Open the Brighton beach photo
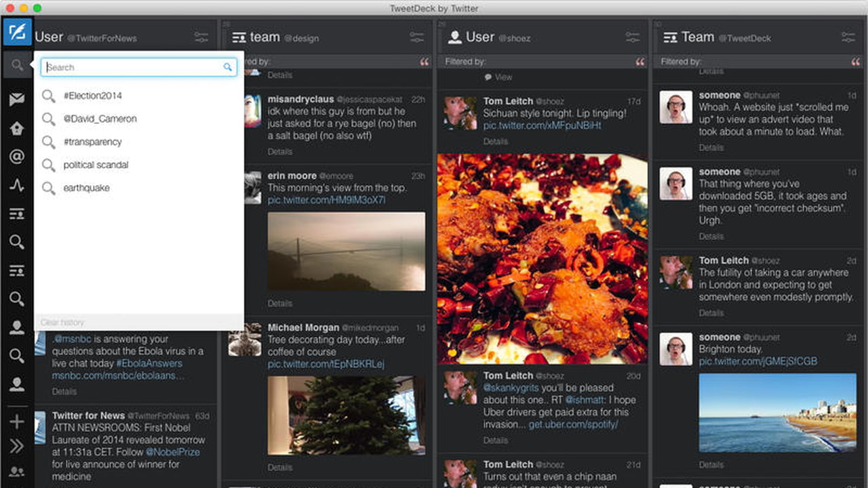Screen dimensions: 868x488 click(x=778, y=413)
